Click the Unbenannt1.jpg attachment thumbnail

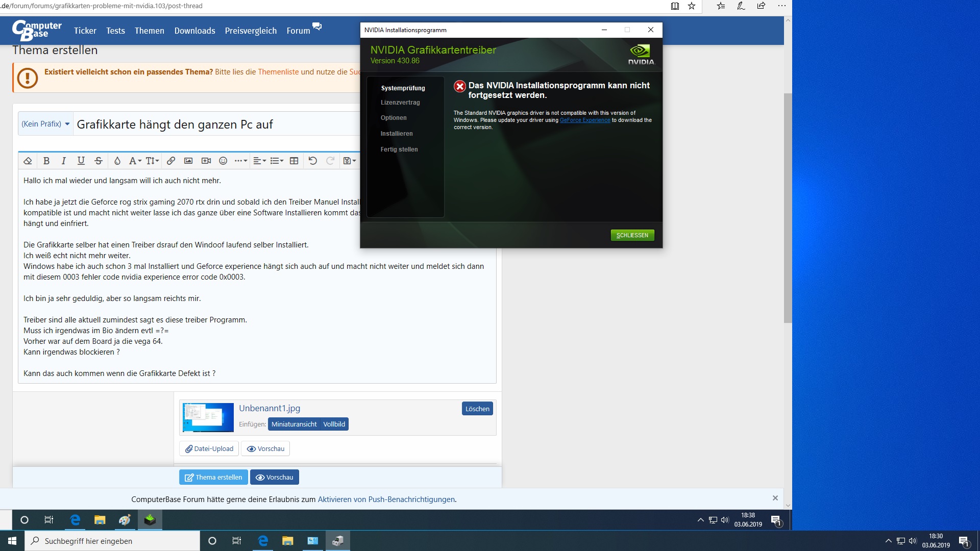208,417
